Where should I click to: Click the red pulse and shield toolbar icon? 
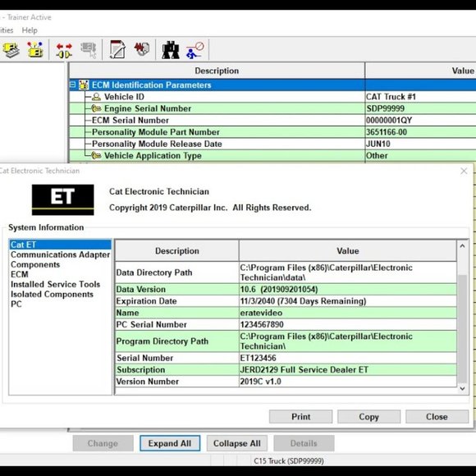(x=142, y=49)
